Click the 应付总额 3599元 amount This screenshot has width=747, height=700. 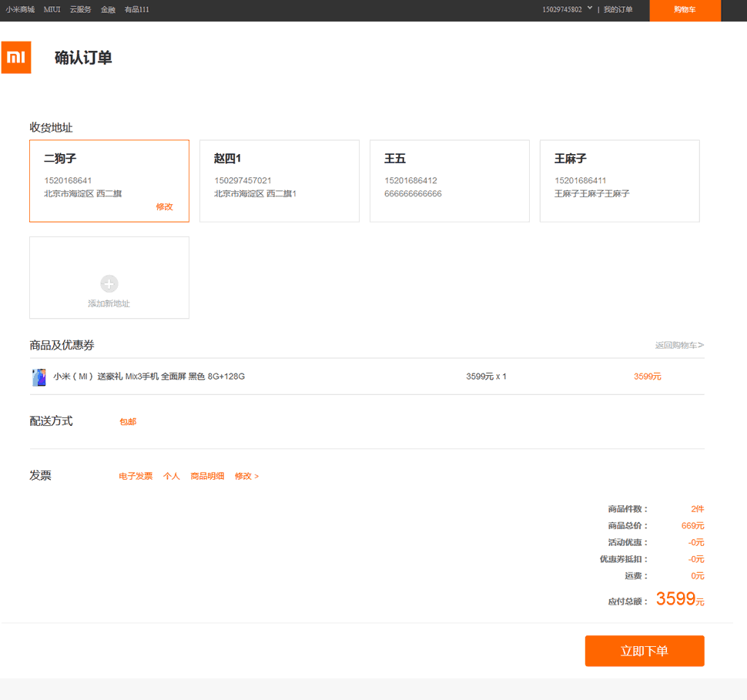coord(680,599)
